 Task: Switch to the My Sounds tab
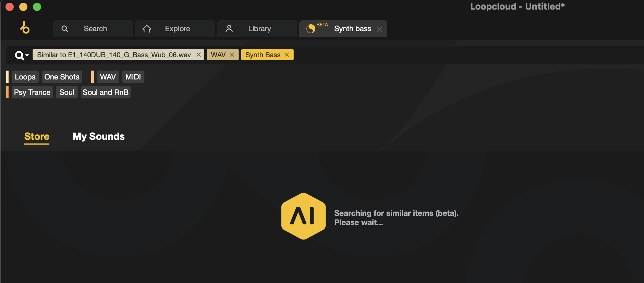(98, 136)
